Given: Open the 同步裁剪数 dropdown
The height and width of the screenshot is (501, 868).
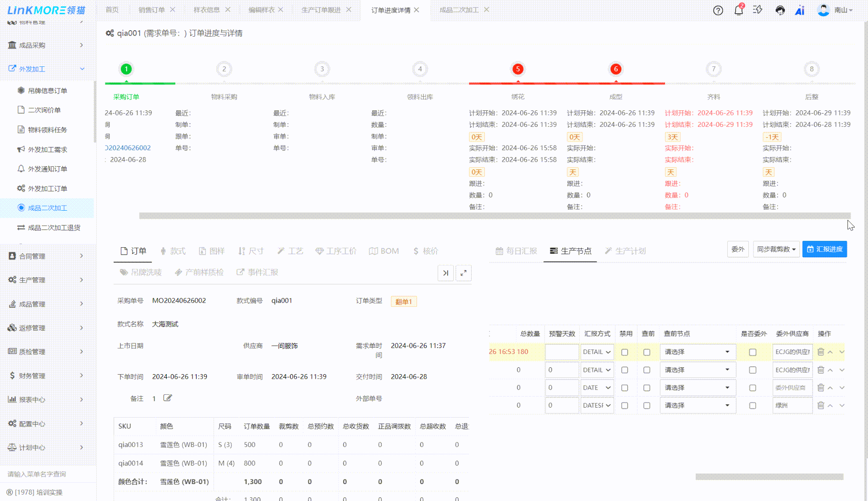Looking at the screenshot, I should tap(776, 249).
